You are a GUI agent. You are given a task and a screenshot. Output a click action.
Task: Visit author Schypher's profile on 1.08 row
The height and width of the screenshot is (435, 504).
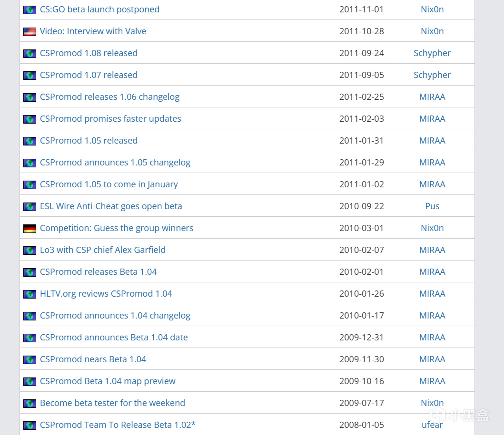point(432,53)
